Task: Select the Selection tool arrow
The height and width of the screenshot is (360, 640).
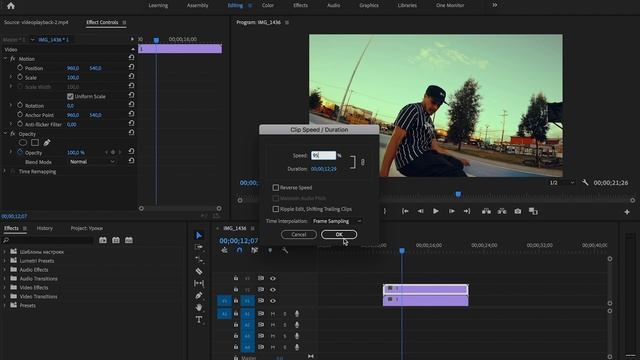Action: point(199,235)
